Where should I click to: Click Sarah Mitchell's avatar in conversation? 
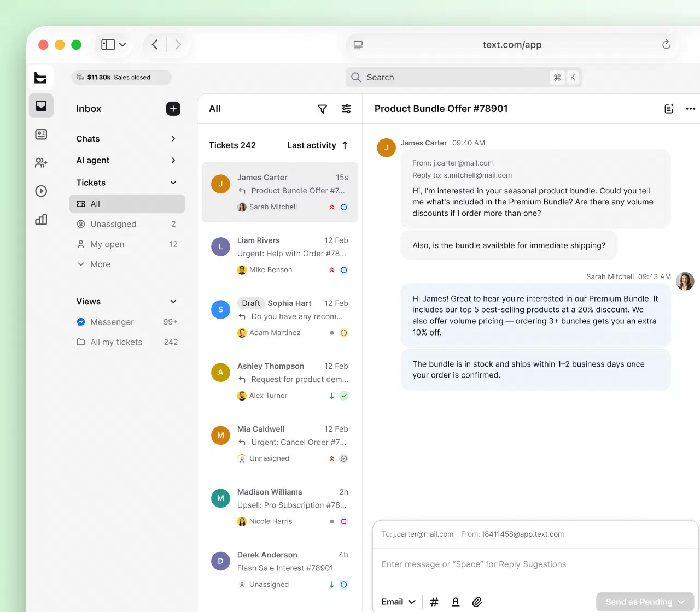coord(685,281)
